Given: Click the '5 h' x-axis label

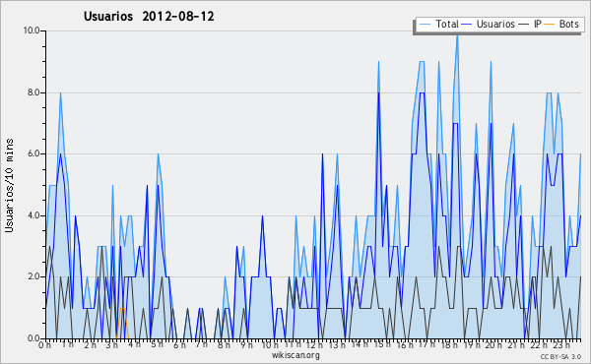Looking at the screenshot, I should (x=157, y=344).
